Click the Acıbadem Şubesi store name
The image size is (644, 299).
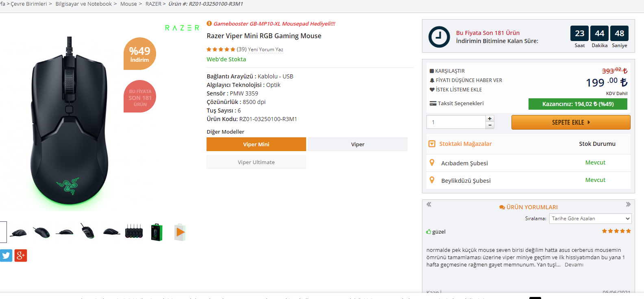coord(465,163)
